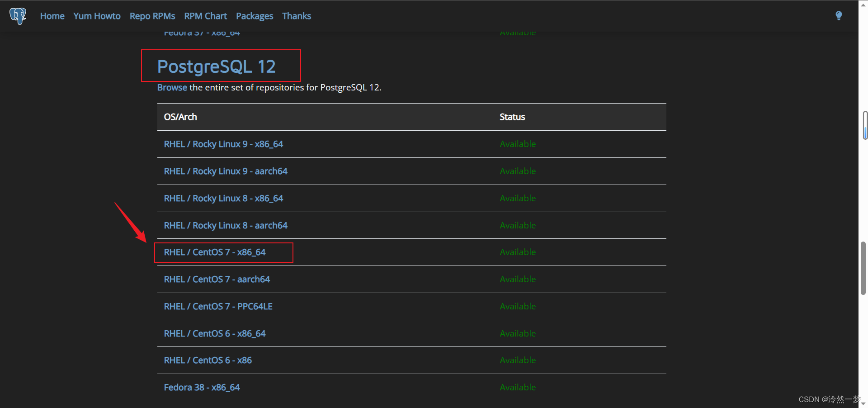Click the Browse repositories link
The height and width of the screenshot is (408, 868).
click(172, 87)
